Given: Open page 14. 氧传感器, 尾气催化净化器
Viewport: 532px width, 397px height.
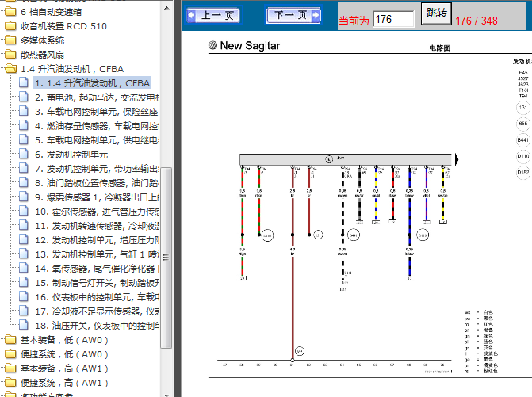Looking at the screenshot, I should coord(97,268).
